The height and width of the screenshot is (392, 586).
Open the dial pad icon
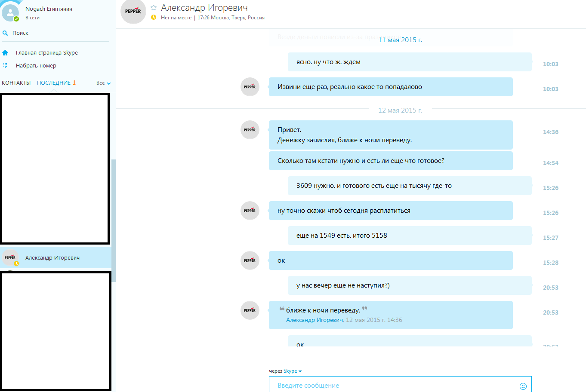(x=5, y=66)
